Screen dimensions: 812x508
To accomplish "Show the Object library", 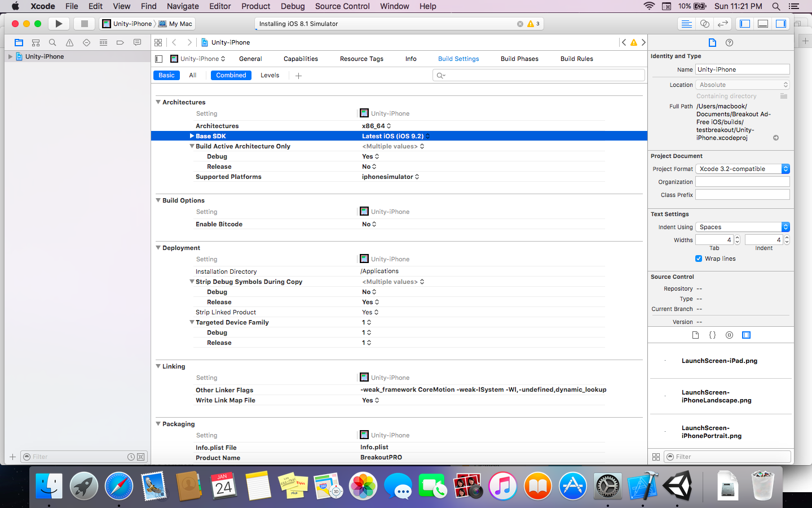I will coord(729,335).
